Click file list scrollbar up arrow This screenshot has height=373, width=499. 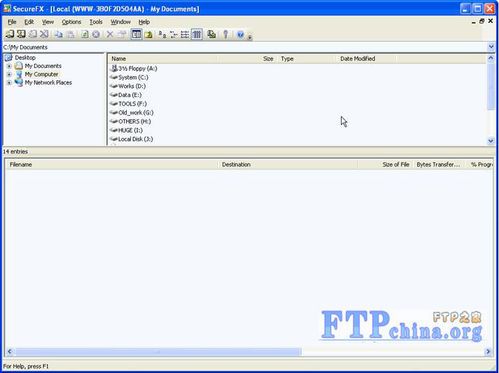point(491,58)
